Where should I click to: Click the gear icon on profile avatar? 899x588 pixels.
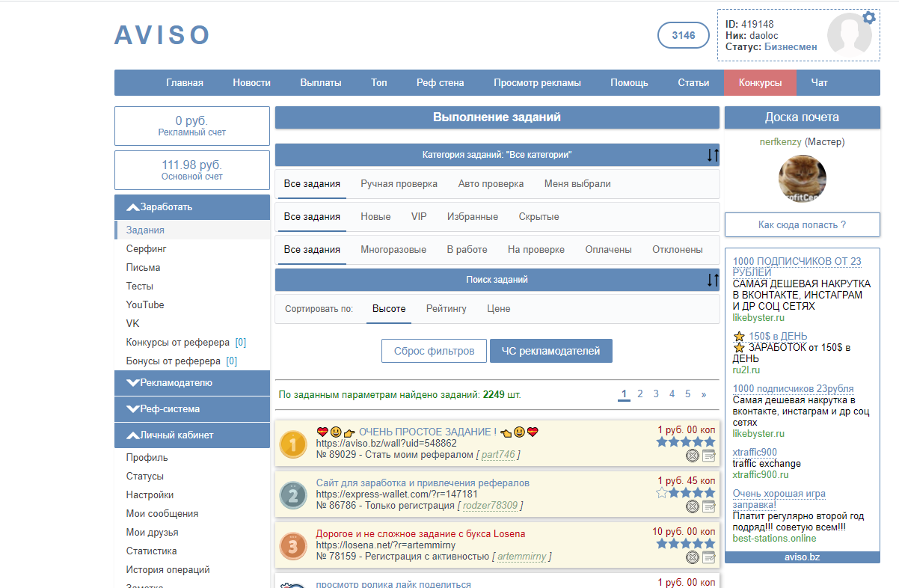point(868,18)
